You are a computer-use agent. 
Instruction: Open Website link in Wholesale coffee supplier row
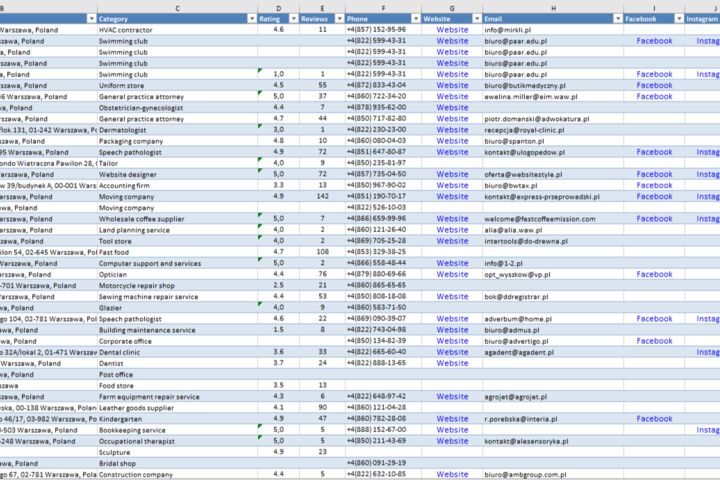[x=452, y=219]
